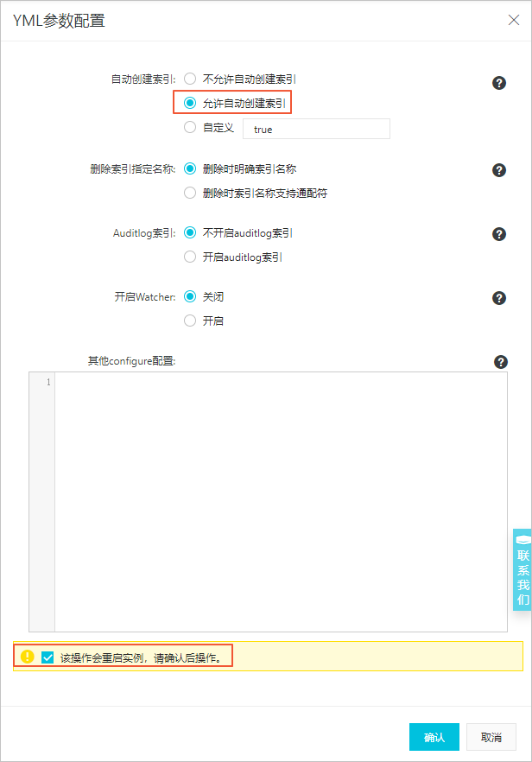Click the custom value field showing true
The image size is (532, 762).
click(316, 129)
